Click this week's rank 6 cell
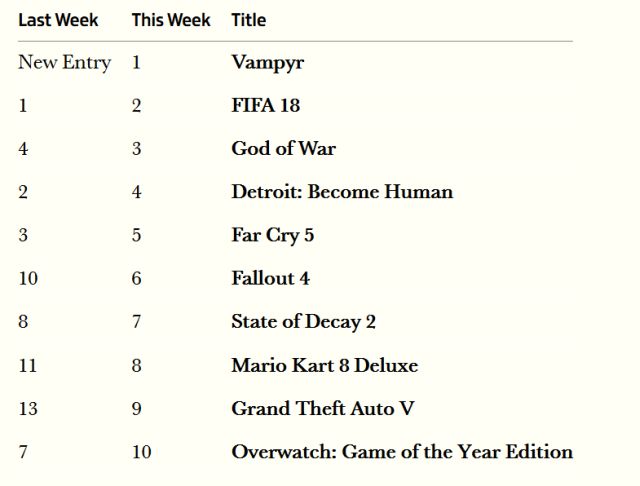 pyautogui.click(x=136, y=278)
